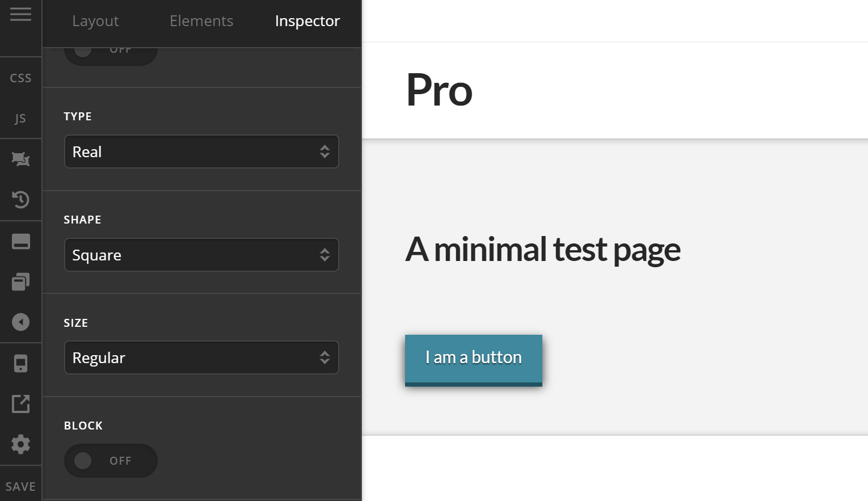Open the TYPE dropdown showing Real
Viewport: 868px width, 501px height.
coord(201,151)
